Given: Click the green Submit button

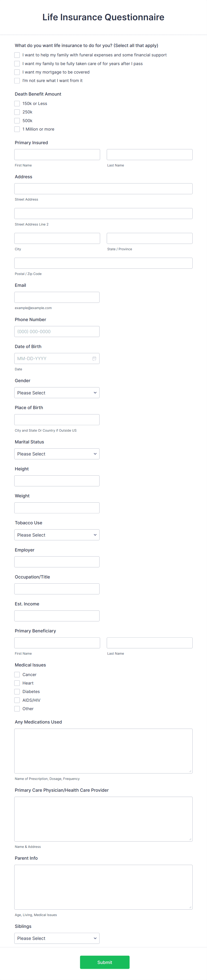Looking at the screenshot, I should click(105, 962).
